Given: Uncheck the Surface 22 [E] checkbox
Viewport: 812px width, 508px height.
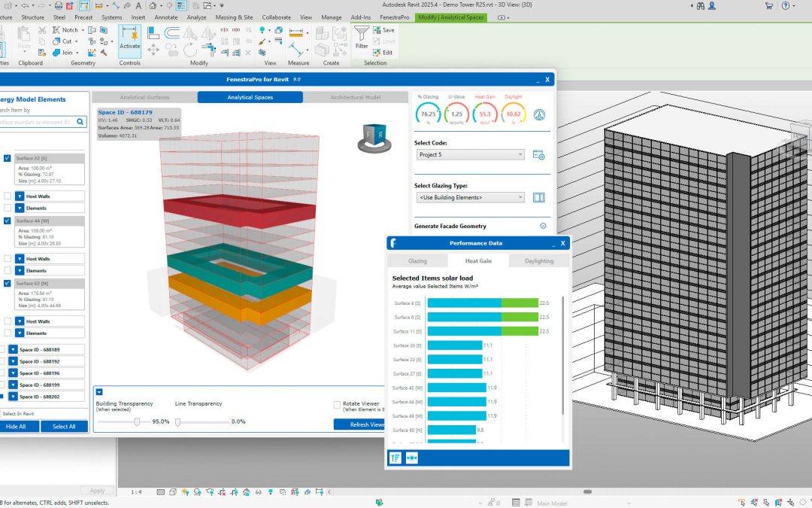Looking at the screenshot, I should point(6,157).
